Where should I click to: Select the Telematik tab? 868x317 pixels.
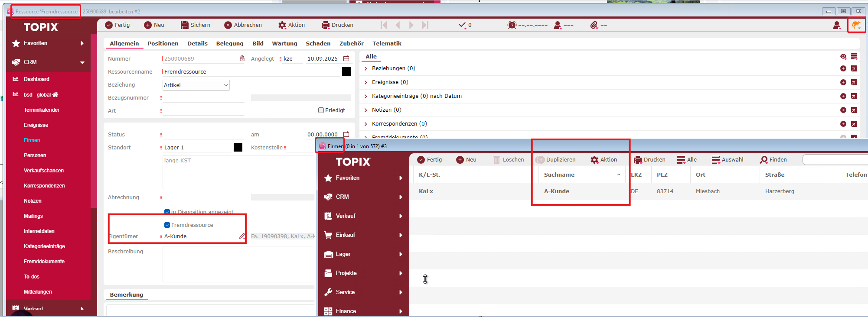click(x=387, y=43)
